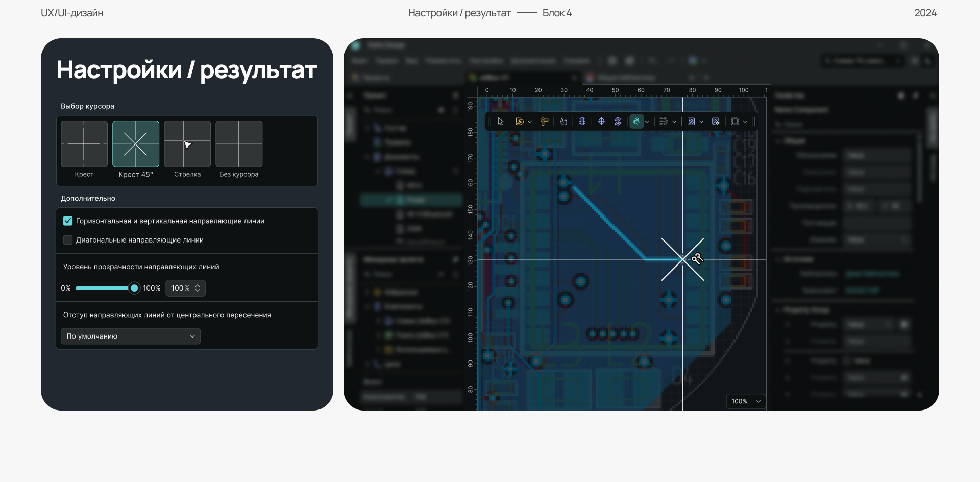
Task: Activate the ruler measurement tool
Action: coord(545,122)
